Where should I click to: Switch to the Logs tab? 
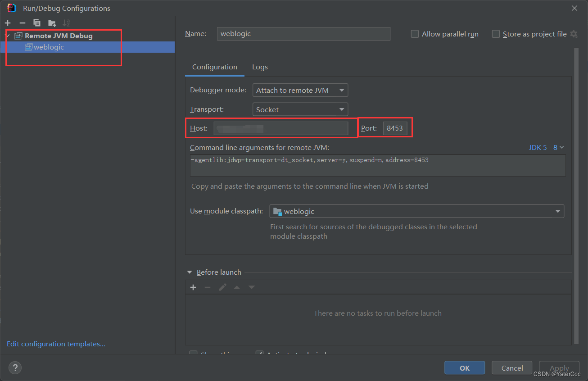point(260,67)
